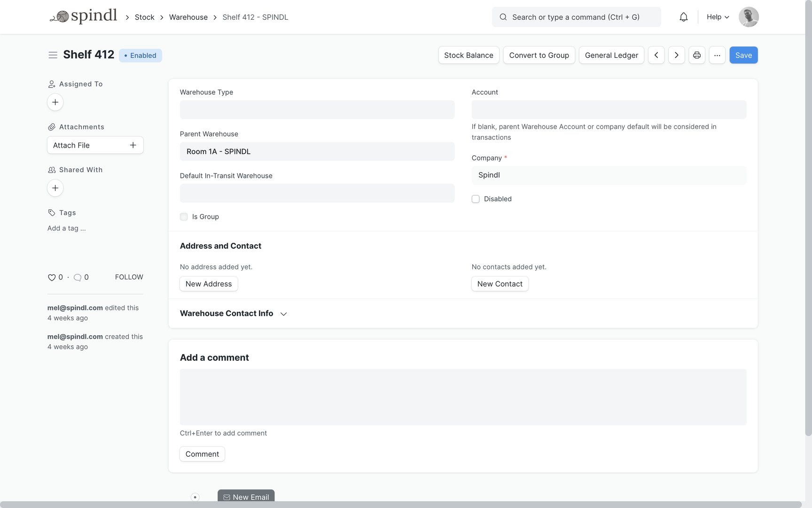Print the warehouse using the printer icon
Screen dimensions: 812x508
[696, 55]
